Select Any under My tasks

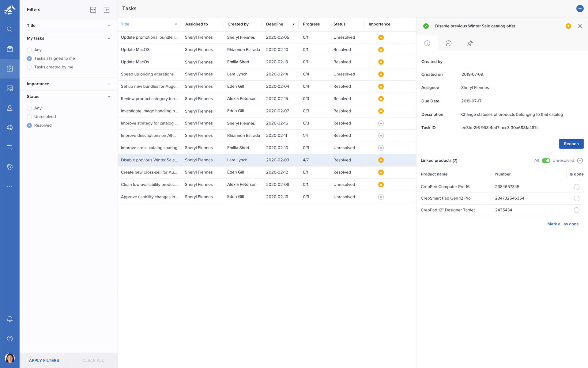29,50
